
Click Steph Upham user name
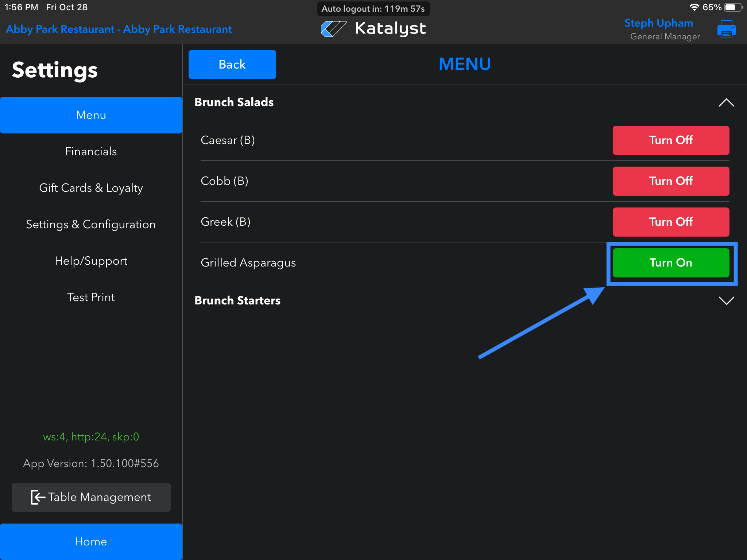click(658, 23)
